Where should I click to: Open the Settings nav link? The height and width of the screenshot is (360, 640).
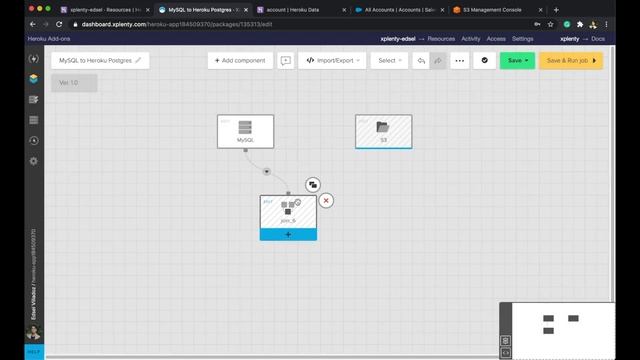[522, 39]
